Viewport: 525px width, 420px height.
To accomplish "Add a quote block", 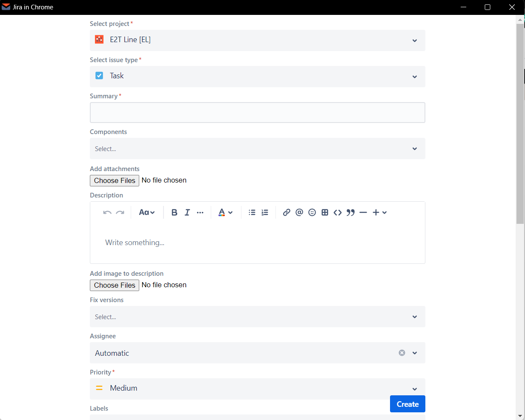I will 350,212.
